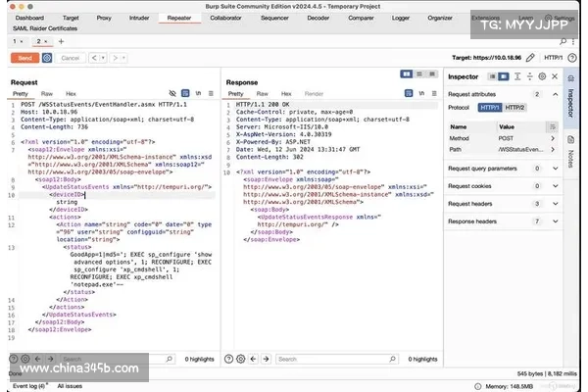Add a new Repeater tab with plus
The image size is (588, 392).
61,41
